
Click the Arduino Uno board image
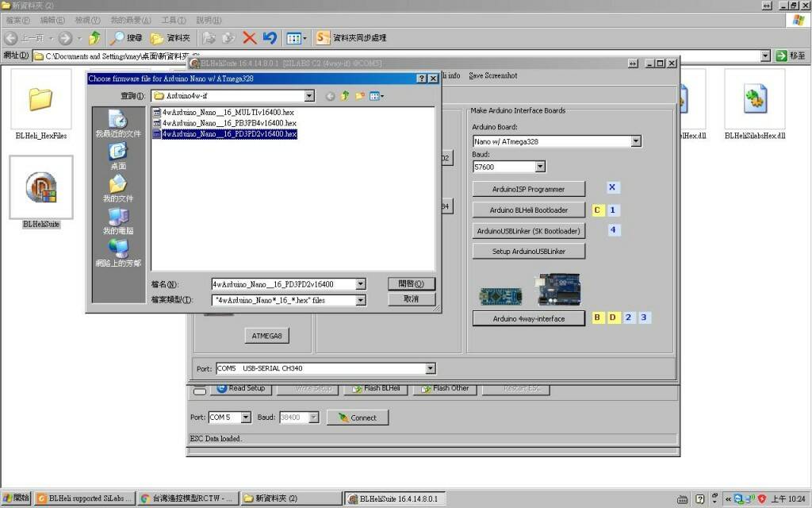[x=558, y=289]
